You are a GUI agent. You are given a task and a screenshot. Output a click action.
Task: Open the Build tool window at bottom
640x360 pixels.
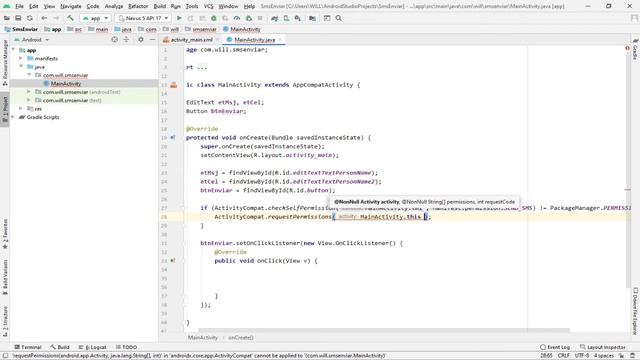pos(60,347)
